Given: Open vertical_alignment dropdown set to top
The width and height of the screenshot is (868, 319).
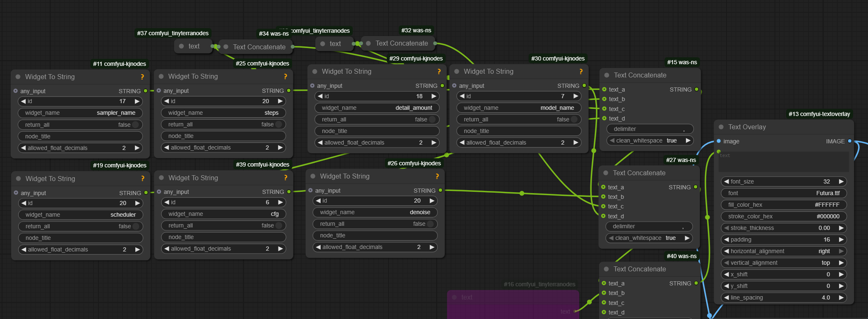Looking at the screenshot, I should click(x=784, y=263).
